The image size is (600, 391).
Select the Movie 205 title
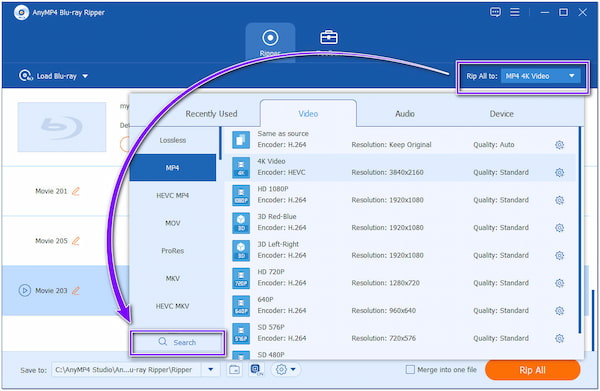point(51,241)
